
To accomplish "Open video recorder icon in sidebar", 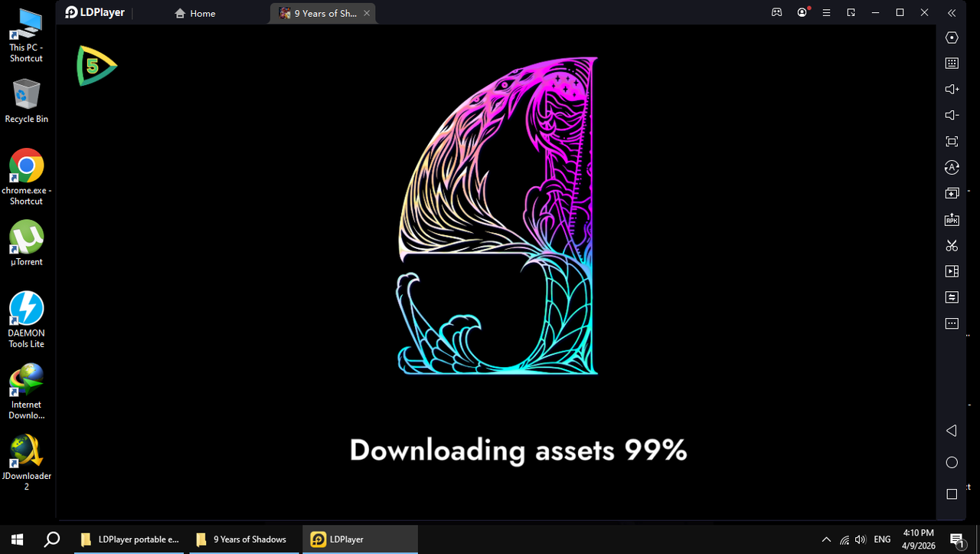I will coord(952,271).
